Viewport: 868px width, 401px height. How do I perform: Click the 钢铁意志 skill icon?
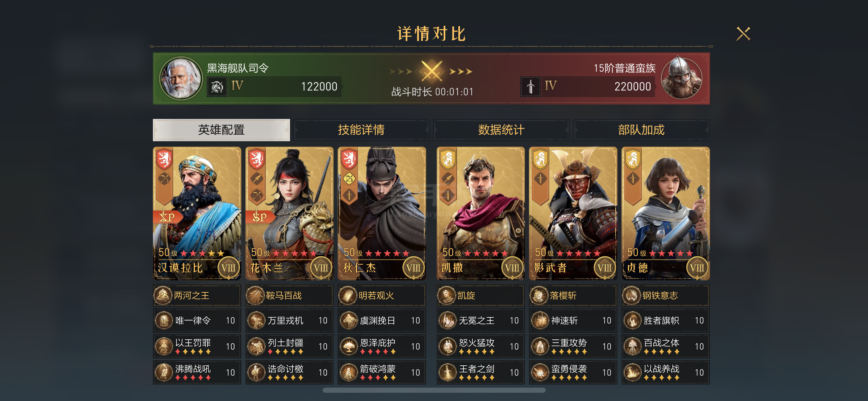point(631,295)
